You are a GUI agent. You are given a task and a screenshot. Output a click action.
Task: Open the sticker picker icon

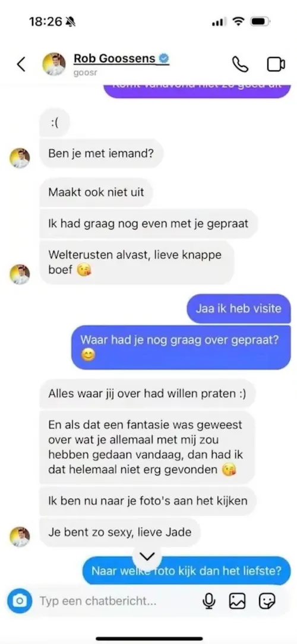pos(267,602)
